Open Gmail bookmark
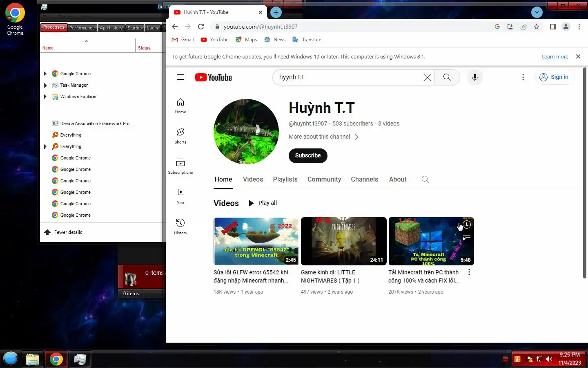Viewport: 588px width, 368px height. click(183, 40)
